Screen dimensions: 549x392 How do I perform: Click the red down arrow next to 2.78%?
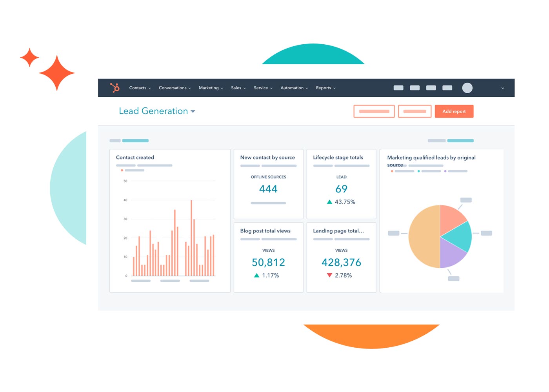tap(329, 276)
